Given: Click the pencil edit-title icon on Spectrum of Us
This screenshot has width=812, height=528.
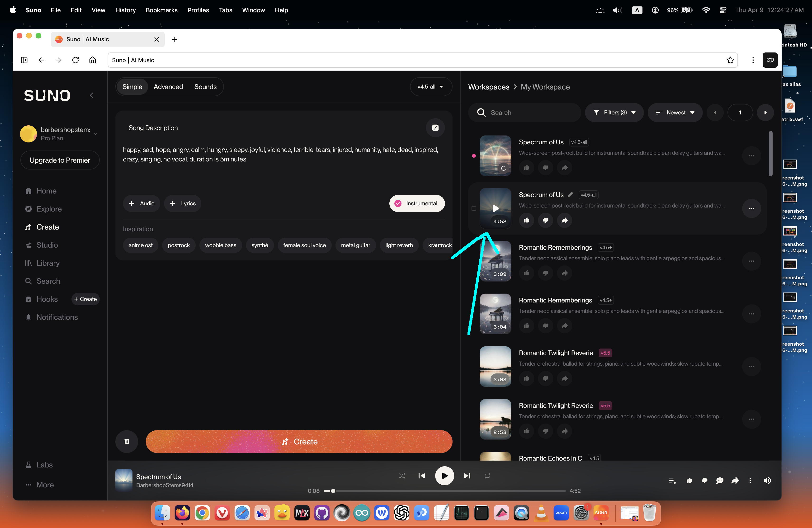Looking at the screenshot, I should point(570,195).
